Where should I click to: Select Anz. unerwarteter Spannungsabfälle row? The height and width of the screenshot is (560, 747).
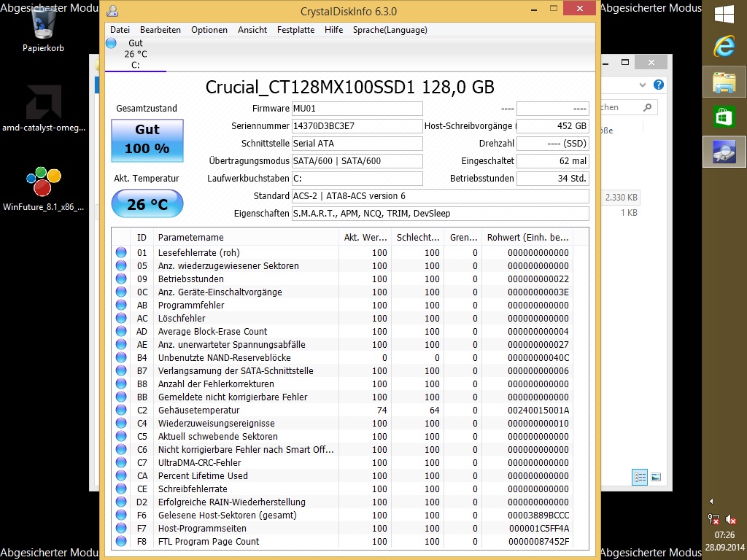coord(342,344)
